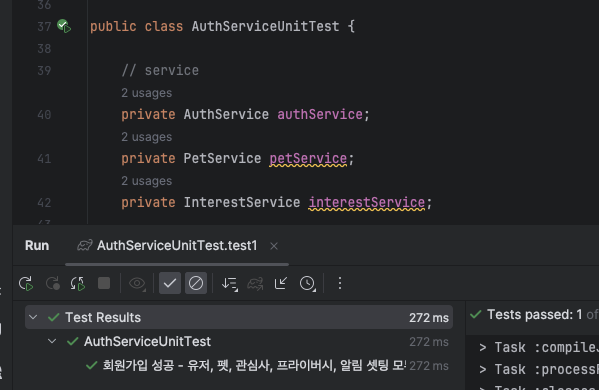Click the underlined petService field
Image resolution: width=599 pixels, height=390 pixels.
(308, 158)
